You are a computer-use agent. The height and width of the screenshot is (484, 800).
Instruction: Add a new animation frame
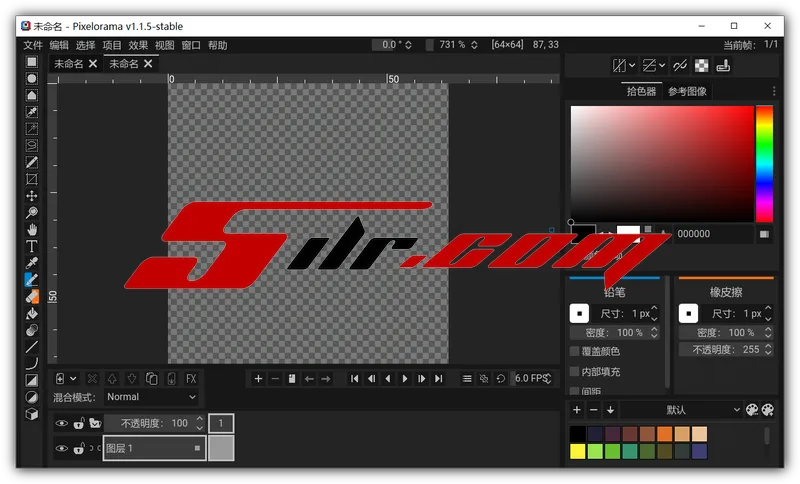pos(258,379)
